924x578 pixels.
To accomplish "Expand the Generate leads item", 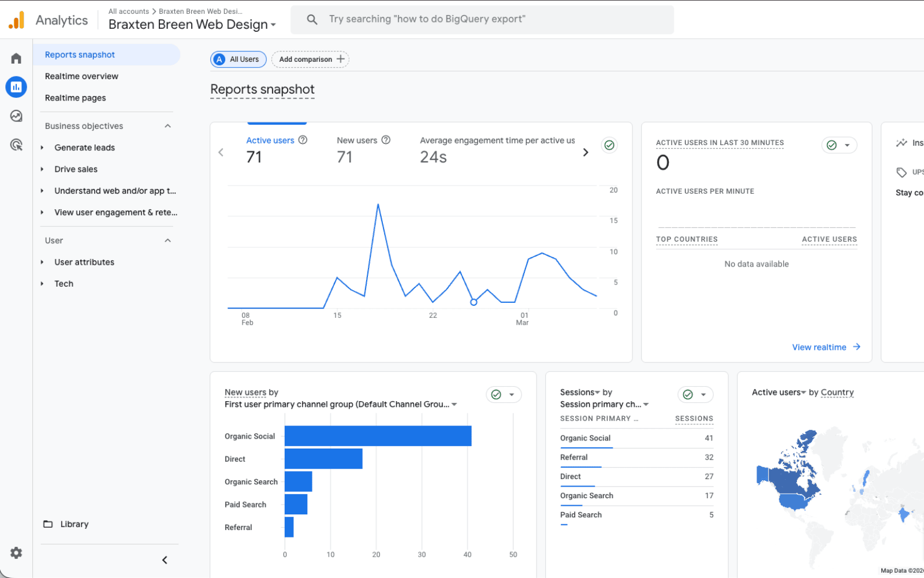I will [x=42, y=147].
